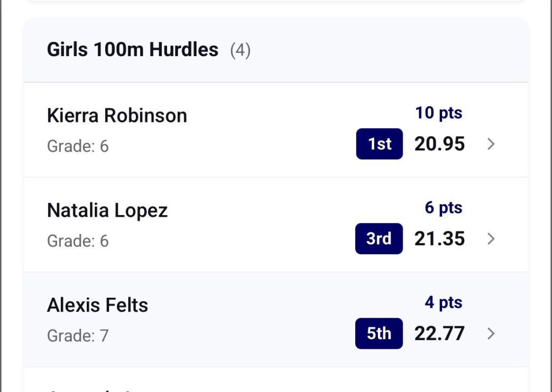
Task: Click Grade: 6 under Kierra Robinson
Action: click(x=78, y=146)
